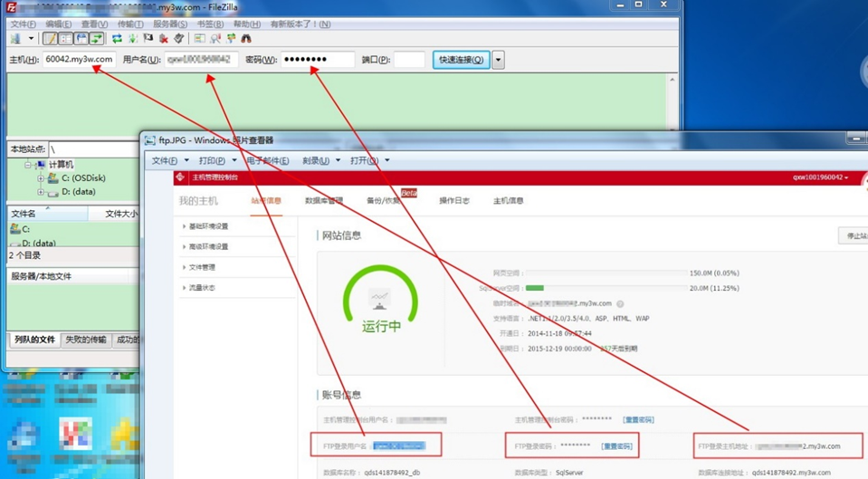Viewport: 868px width, 479px height.
Task: Switch to the 失败的传输 tab
Action: click(86, 340)
